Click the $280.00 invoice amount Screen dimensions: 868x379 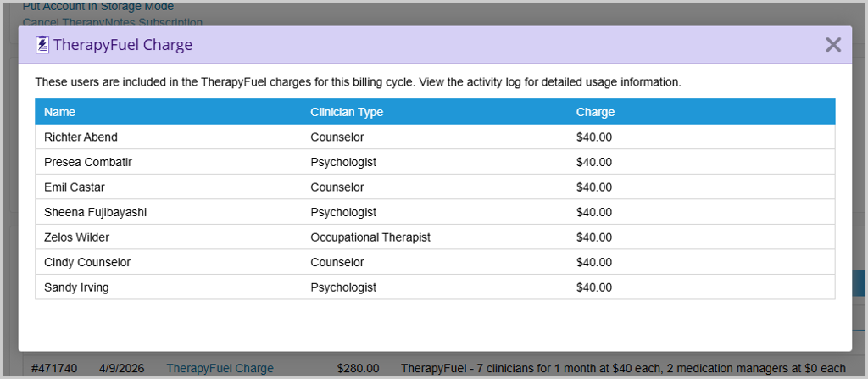[354, 368]
